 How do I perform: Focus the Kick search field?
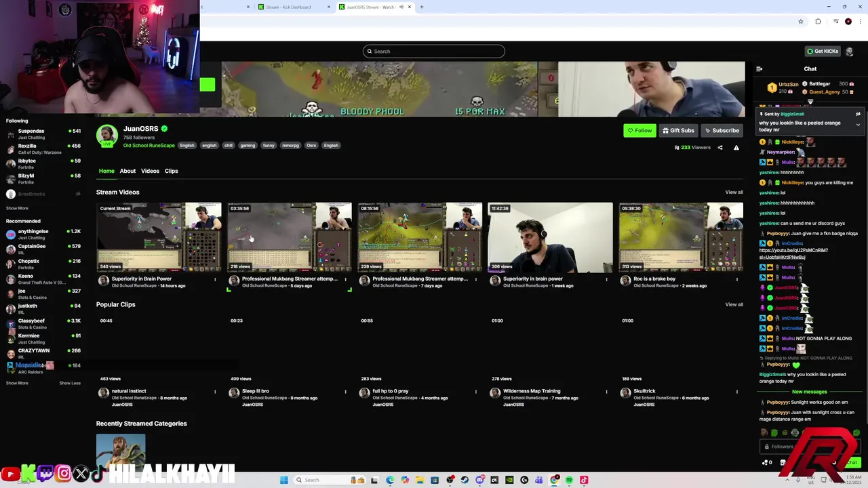(434, 52)
